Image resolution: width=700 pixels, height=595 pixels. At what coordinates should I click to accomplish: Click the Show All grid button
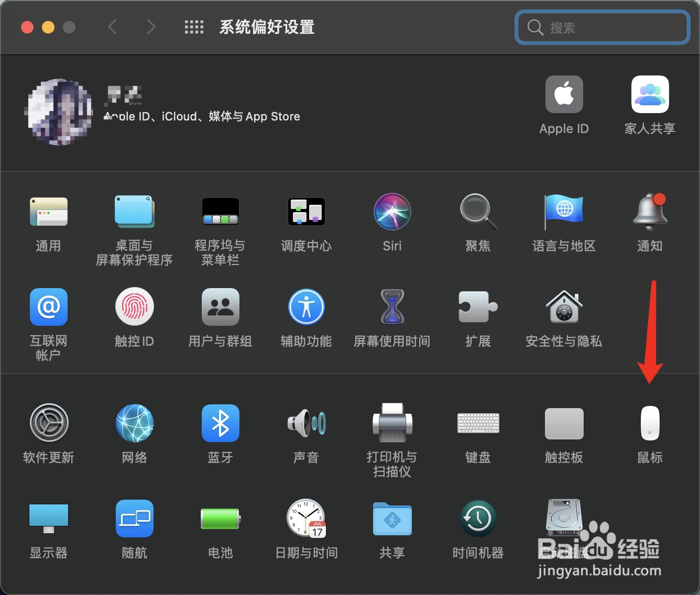[194, 27]
